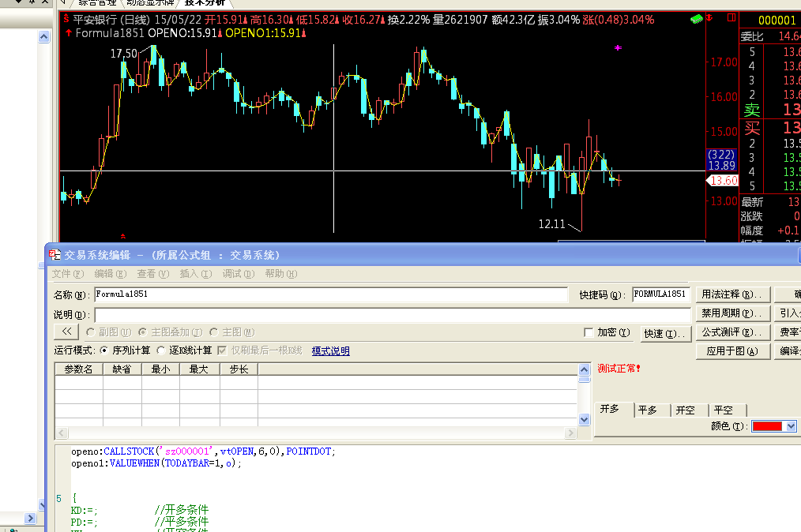Click the 步长 column header

[x=239, y=369]
